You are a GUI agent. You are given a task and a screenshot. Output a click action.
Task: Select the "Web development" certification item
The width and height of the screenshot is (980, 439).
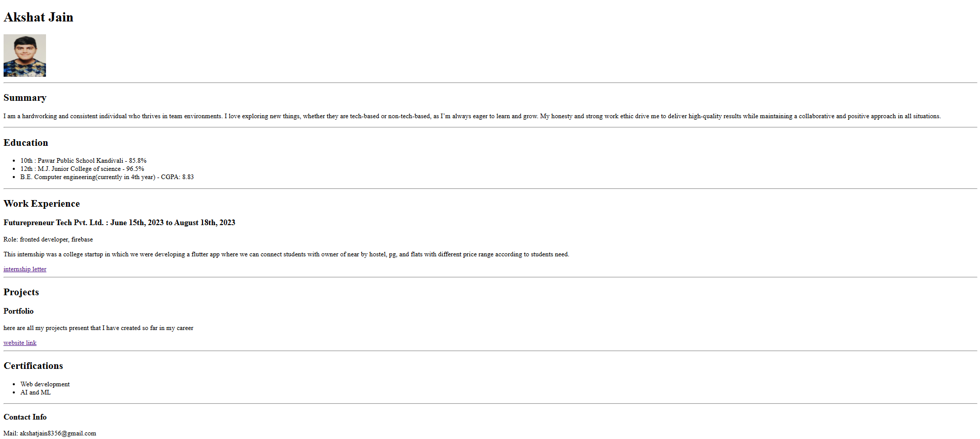coord(45,384)
